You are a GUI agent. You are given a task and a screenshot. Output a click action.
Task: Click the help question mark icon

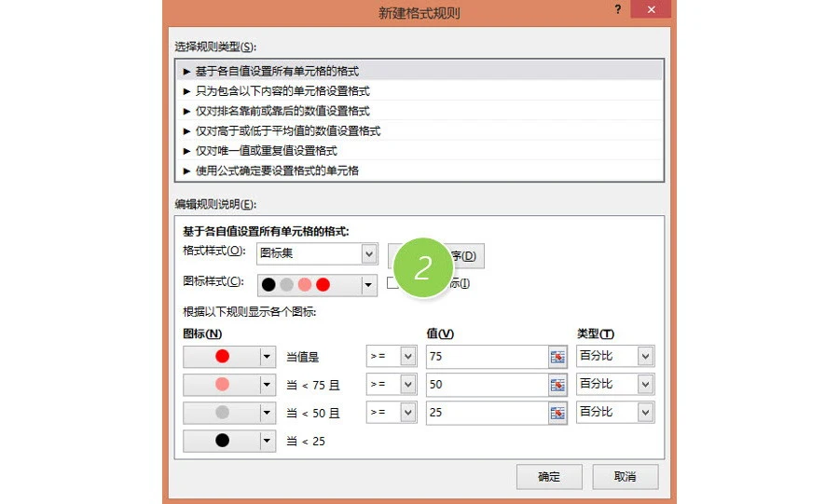tap(617, 8)
